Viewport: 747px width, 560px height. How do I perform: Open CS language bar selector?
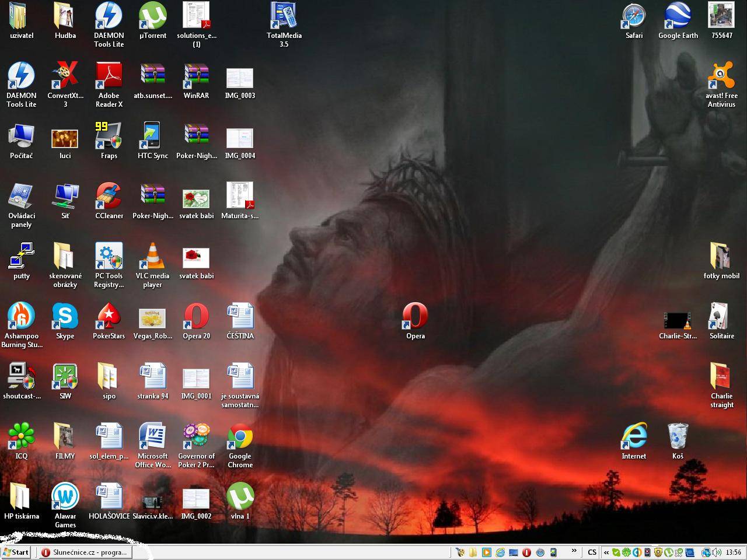click(592, 552)
